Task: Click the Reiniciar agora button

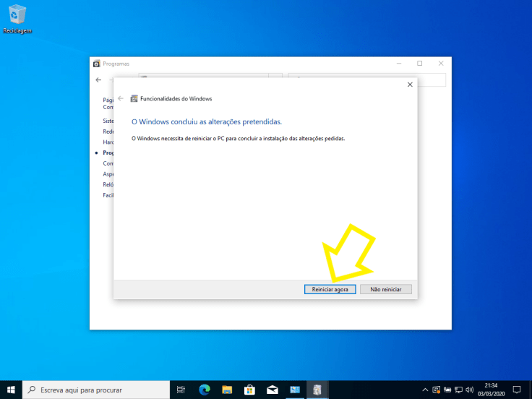Action: pyautogui.click(x=330, y=289)
